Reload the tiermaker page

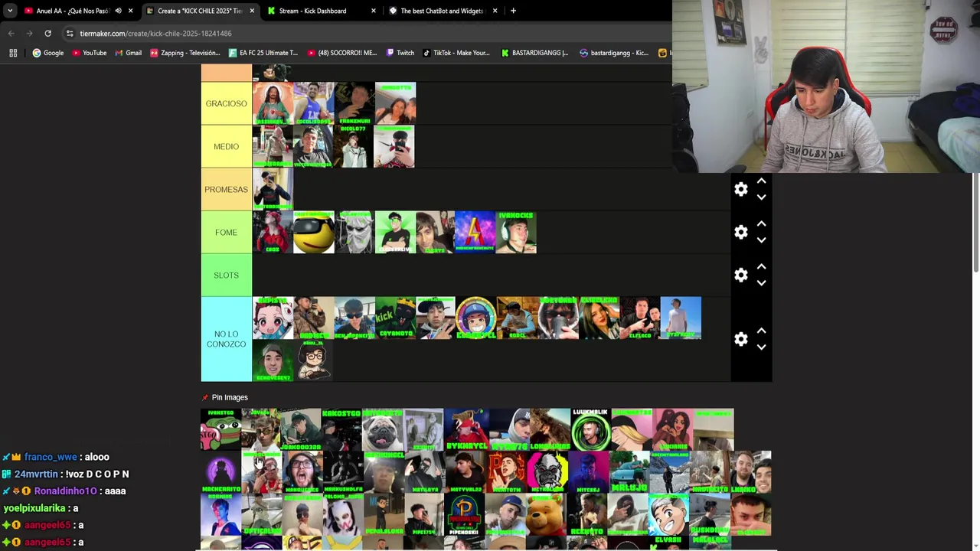click(47, 34)
